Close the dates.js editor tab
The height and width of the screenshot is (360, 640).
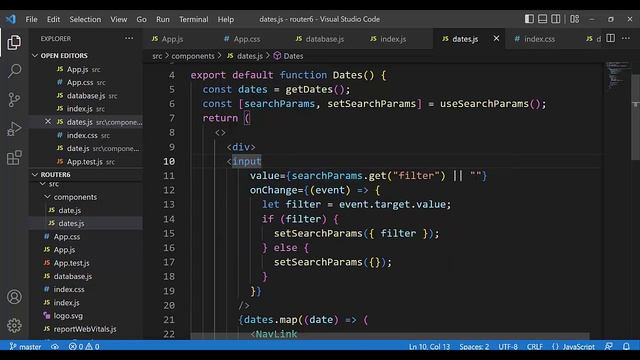(x=496, y=38)
